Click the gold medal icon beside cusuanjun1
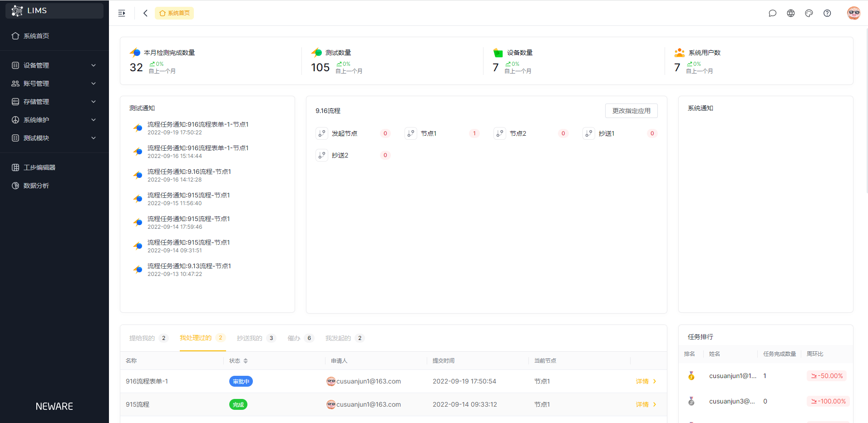 (691, 376)
